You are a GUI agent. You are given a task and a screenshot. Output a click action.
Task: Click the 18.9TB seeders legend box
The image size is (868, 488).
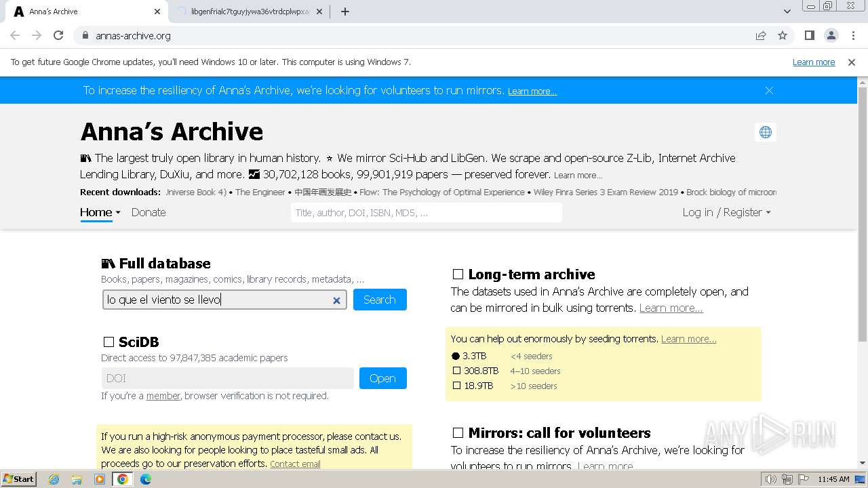click(x=456, y=386)
